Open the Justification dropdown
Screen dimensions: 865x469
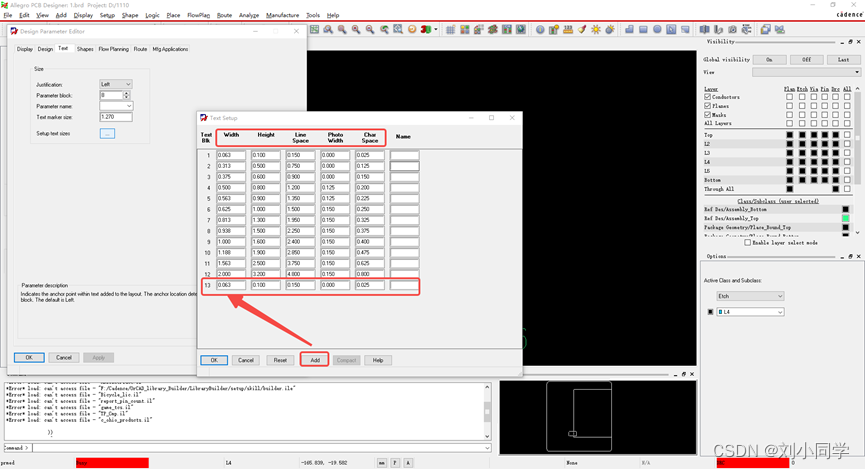click(x=115, y=85)
